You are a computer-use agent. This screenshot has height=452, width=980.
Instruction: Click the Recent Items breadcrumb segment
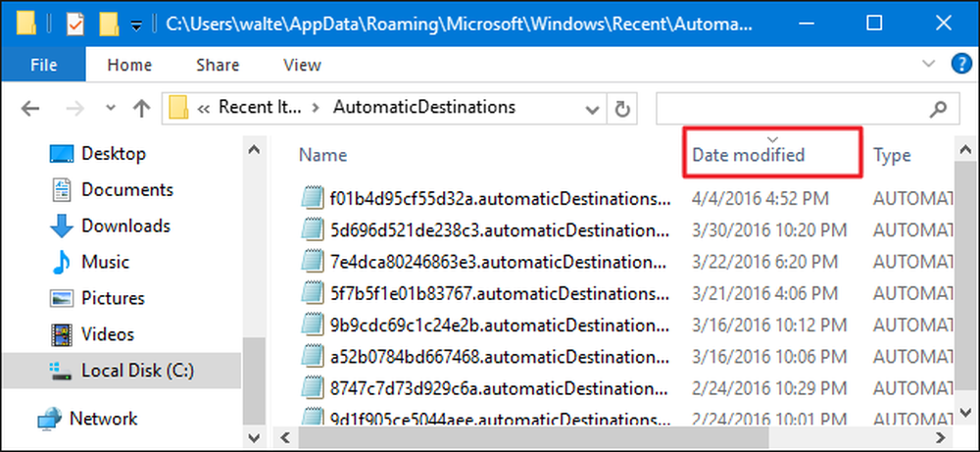(x=260, y=108)
